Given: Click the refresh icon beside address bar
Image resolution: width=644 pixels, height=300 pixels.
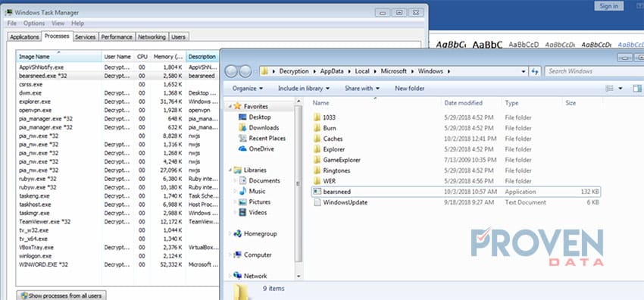Looking at the screenshot, I should click(x=535, y=71).
